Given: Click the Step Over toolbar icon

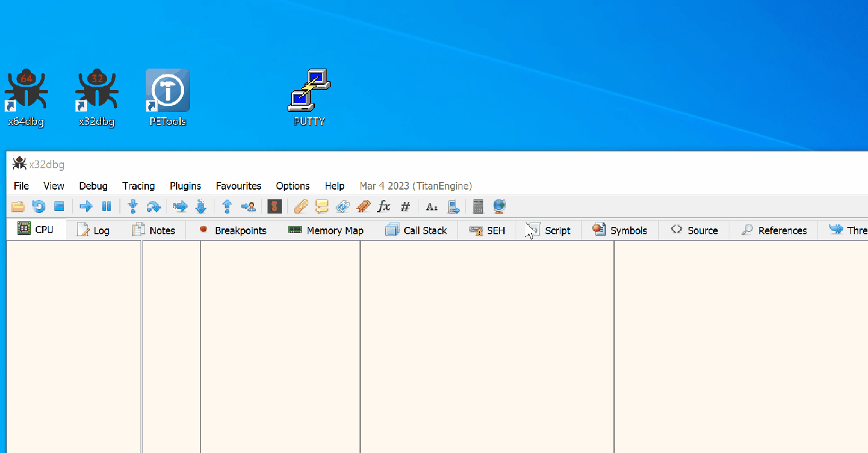Looking at the screenshot, I should pyautogui.click(x=154, y=206).
